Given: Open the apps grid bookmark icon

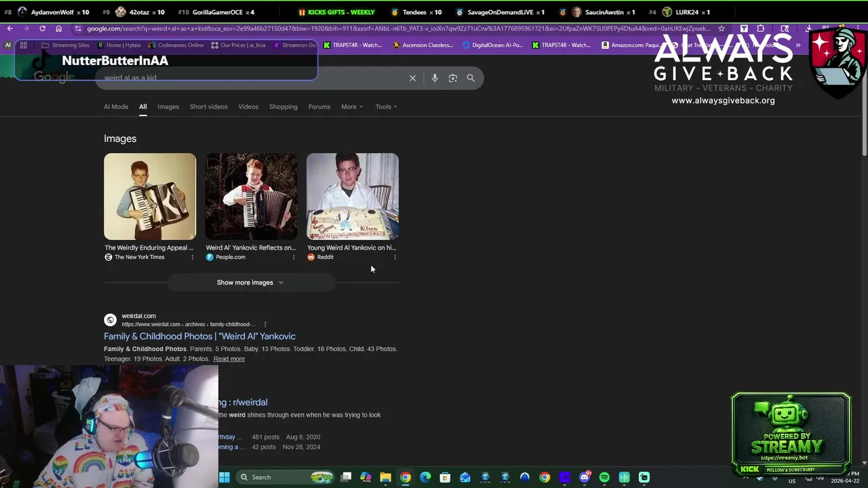Looking at the screenshot, I should [x=23, y=45].
